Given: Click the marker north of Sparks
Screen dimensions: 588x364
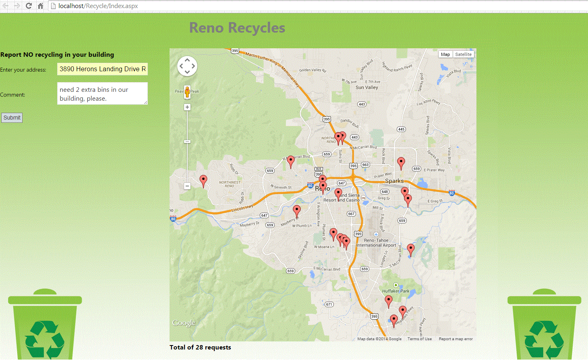Looking at the screenshot, I should [401, 164].
